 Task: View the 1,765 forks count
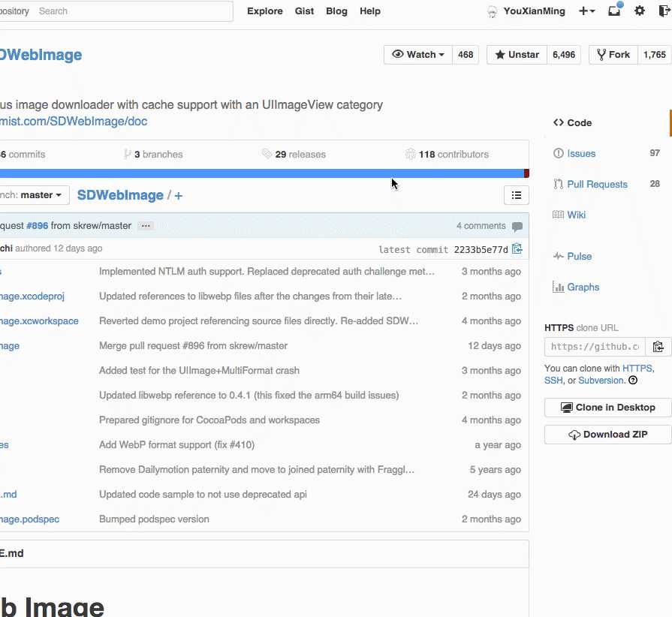click(655, 54)
